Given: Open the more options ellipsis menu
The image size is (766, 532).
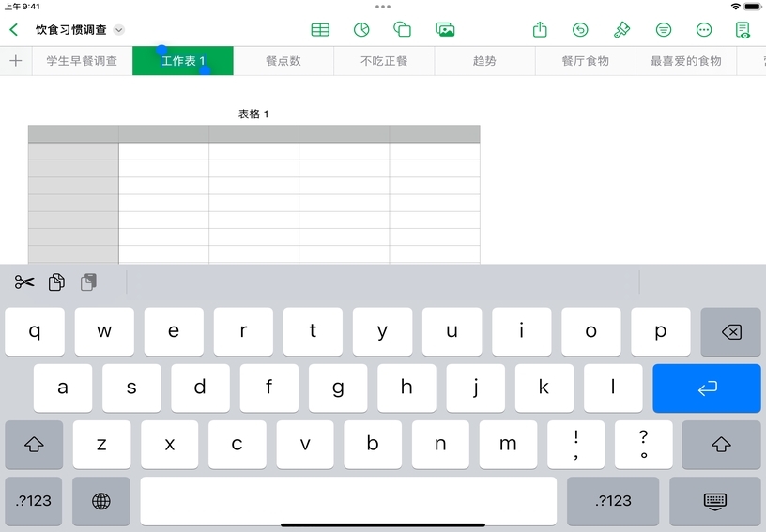Looking at the screenshot, I should 704,30.
